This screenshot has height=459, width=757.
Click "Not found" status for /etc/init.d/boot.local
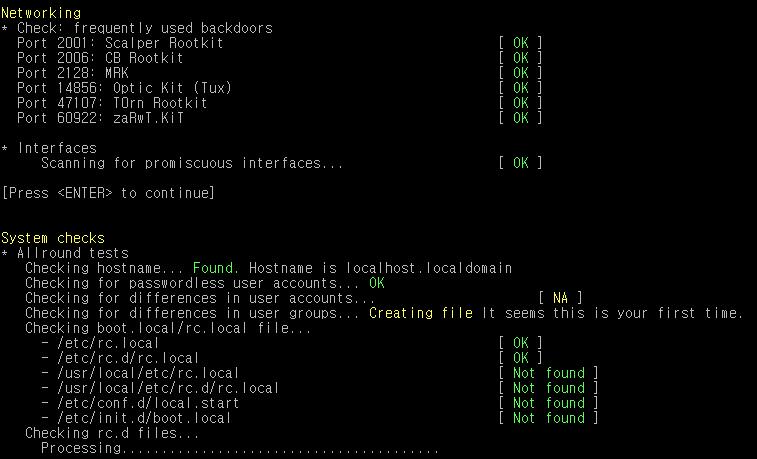coord(548,418)
